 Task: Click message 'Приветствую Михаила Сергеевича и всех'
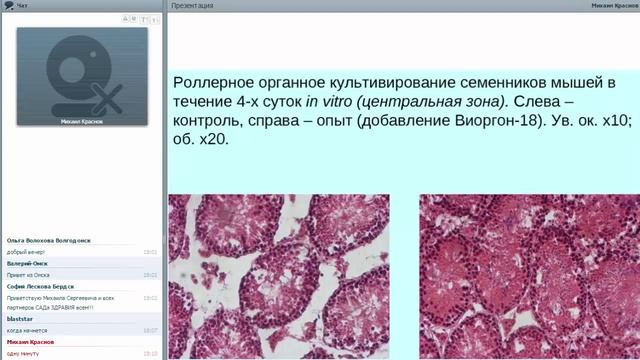click(60, 298)
